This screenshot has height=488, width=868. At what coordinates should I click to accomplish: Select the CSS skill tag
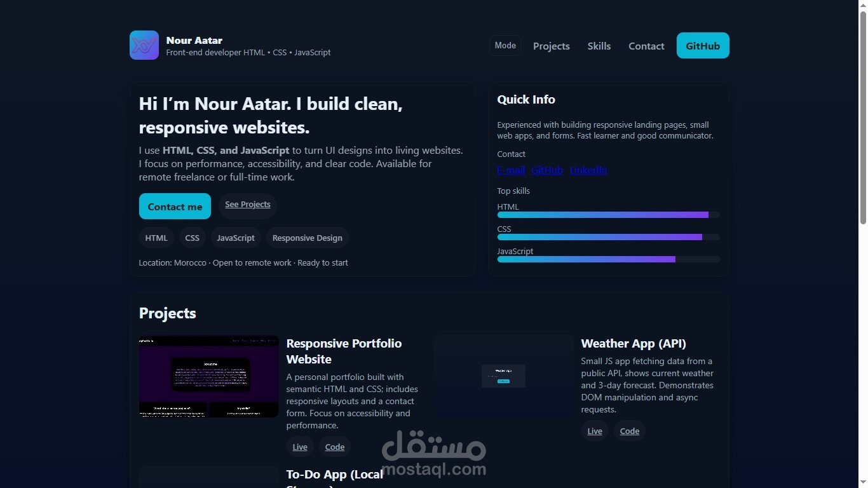(x=192, y=238)
